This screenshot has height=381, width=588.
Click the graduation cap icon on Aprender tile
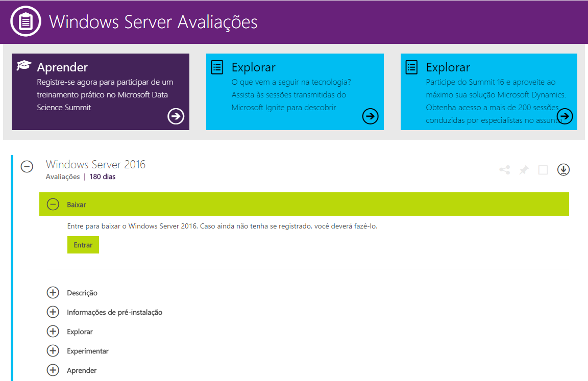(24, 65)
